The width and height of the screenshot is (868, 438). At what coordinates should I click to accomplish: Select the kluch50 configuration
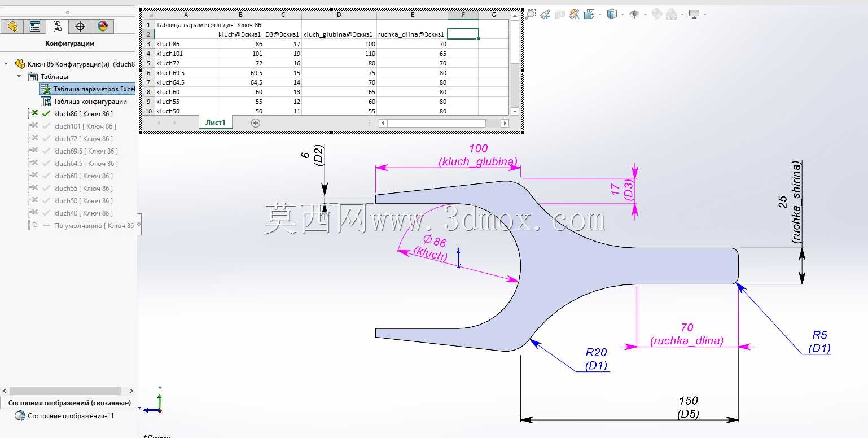tap(84, 201)
